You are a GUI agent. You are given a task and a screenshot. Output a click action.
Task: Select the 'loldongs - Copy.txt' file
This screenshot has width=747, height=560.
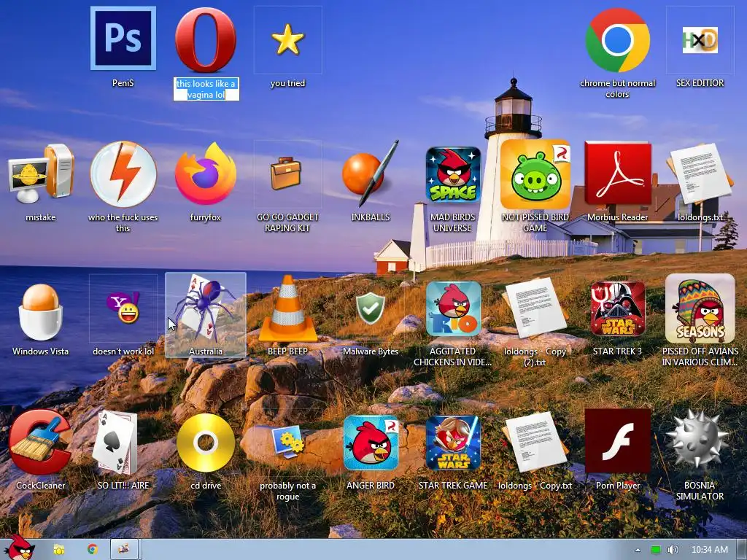pyautogui.click(x=535, y=443)
